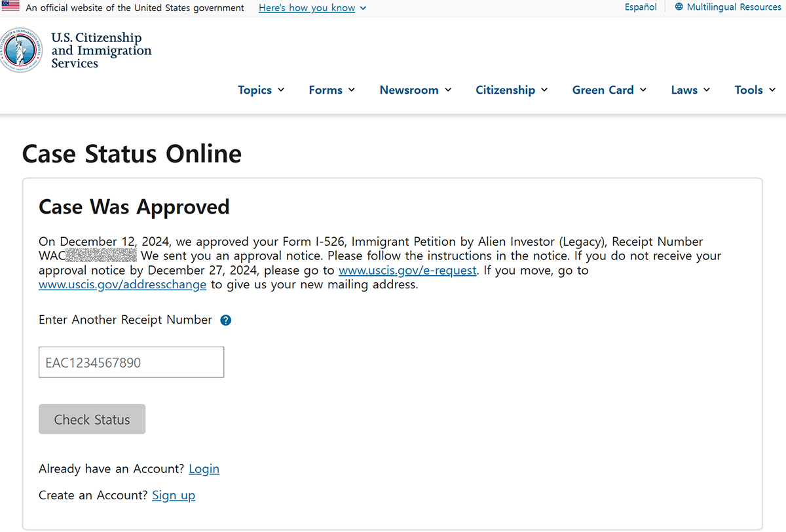This screenshot has height=532, width=786.
Task: Click the globe icon for Multilingual Resources
Action: click(x=679, y=7)
